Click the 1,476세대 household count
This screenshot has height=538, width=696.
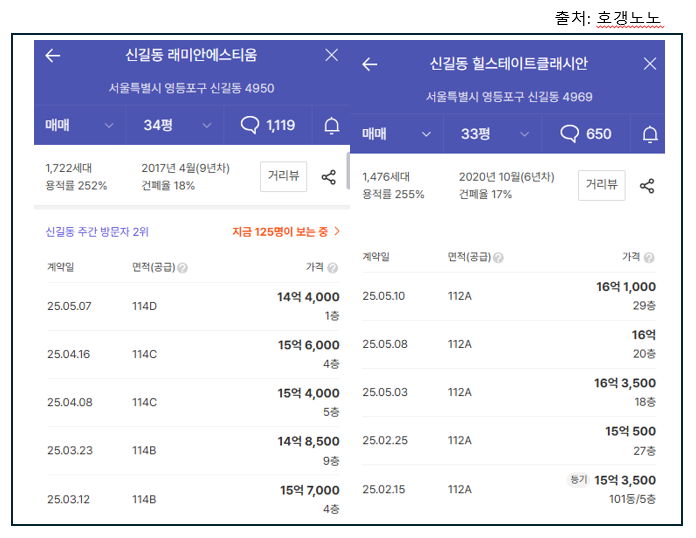point(386,177)
